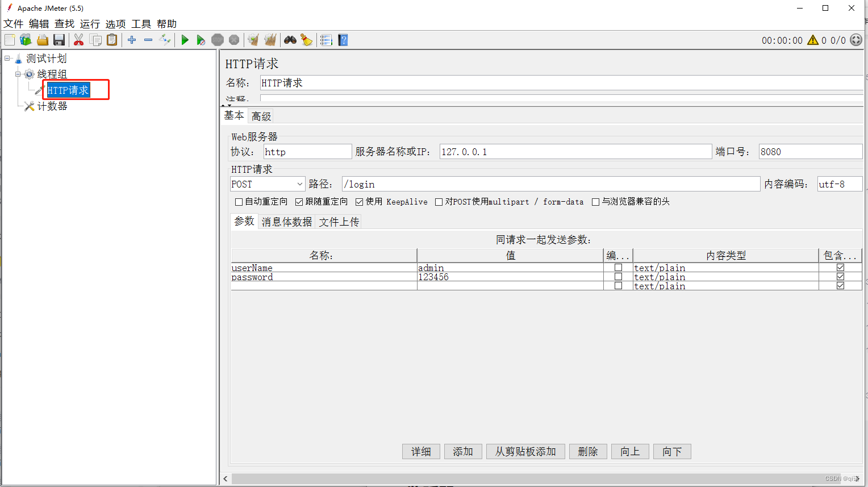Uncheck the 跟随重定向 checkbox
The width and height of the screenshot is (868, 487).
point(299,202)
